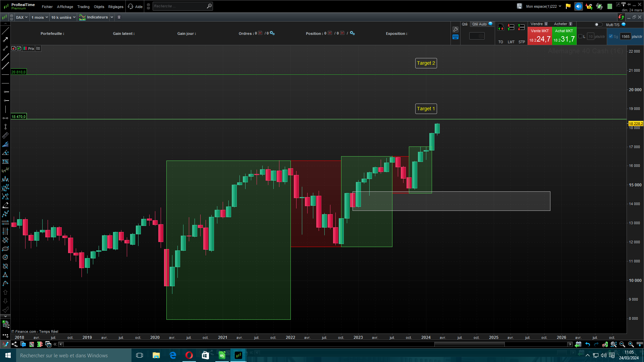Select the Fibonacci percent drawing tool

coord(5,162)
